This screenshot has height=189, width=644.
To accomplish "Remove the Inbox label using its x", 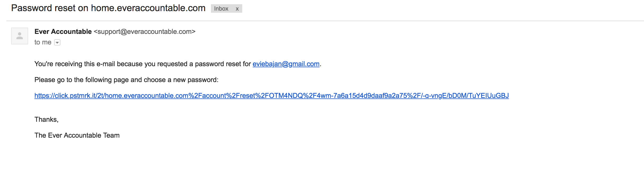I will pos(237,9).
